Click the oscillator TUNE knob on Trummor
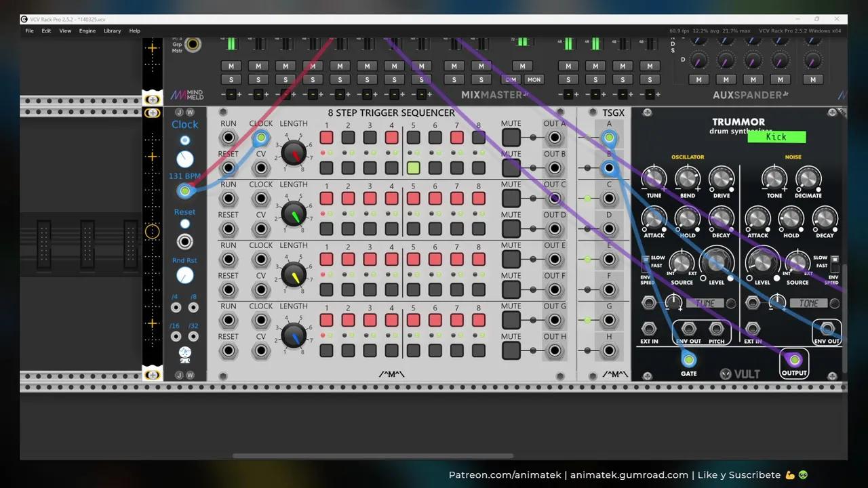 (654, 178)
